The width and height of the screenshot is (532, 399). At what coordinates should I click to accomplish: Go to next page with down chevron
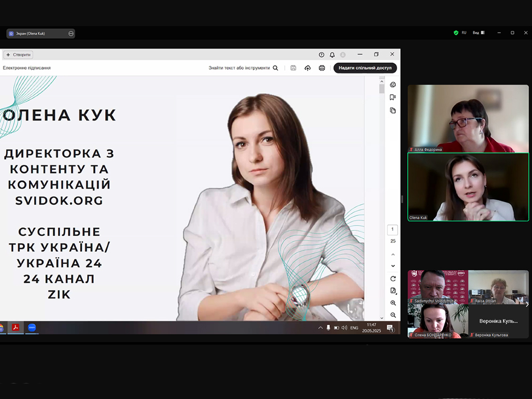pos(393,266)
